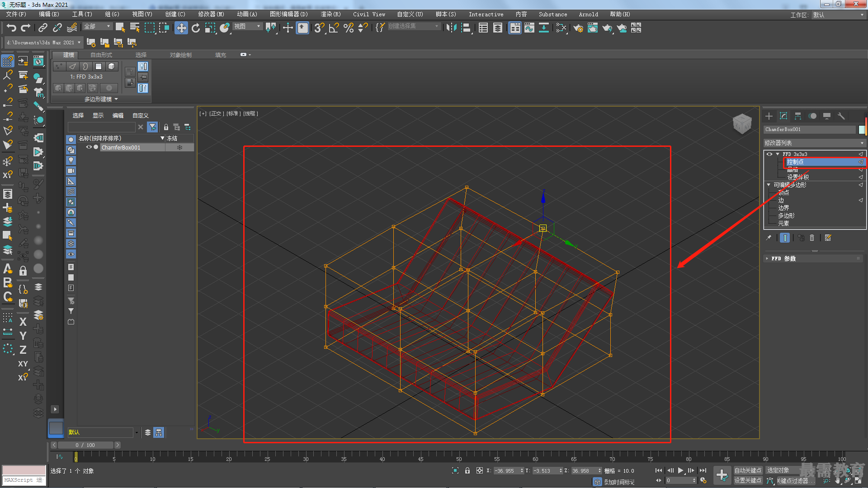Switch to the Display panel tab
868x488 pixels.
pos(827,116)
